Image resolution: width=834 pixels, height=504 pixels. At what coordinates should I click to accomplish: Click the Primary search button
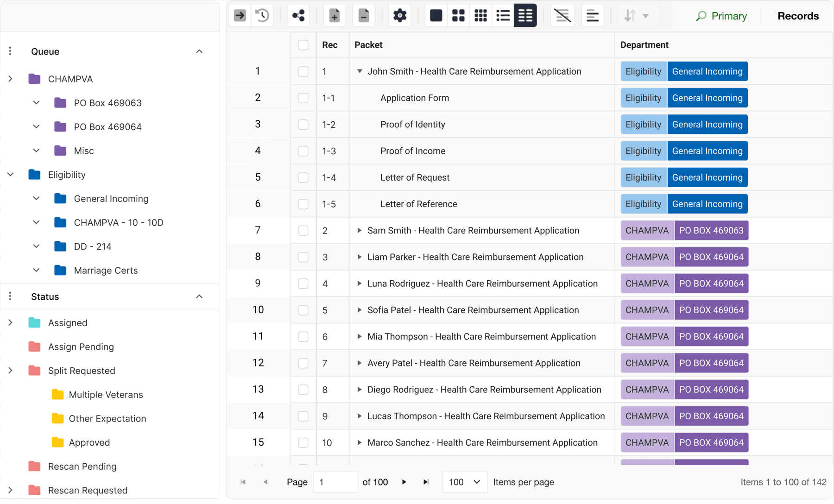click(721, 16)
